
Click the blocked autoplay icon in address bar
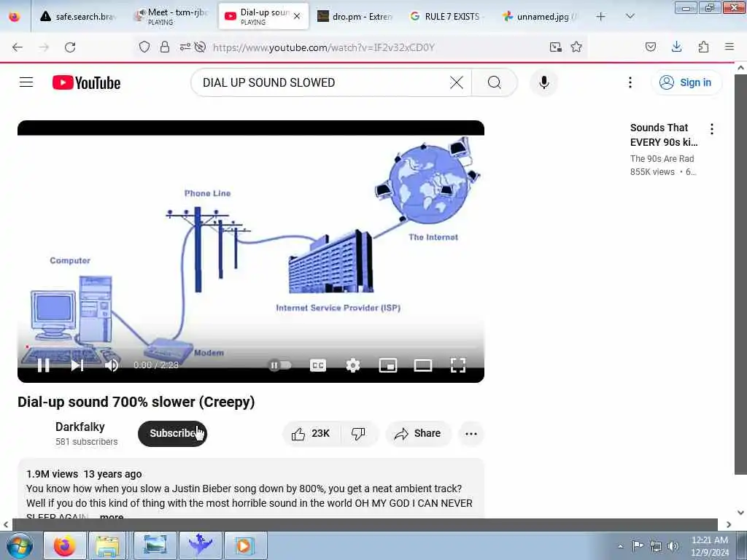(x=201, y=47)
